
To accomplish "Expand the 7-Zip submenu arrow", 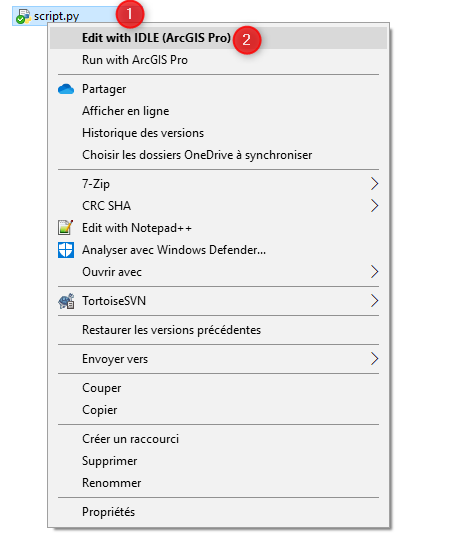I will (x=374, y=184).
